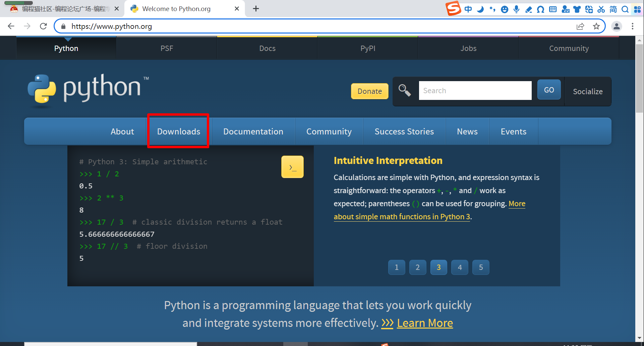
Task: Toggle simplified/traditional Chinese (简)
Action: [x=613, y=9]
